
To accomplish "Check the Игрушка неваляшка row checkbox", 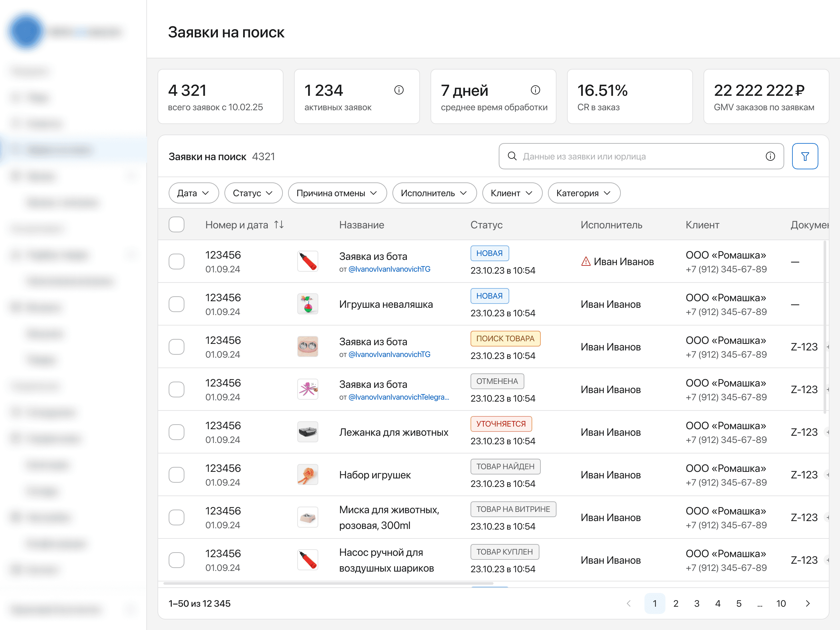I will pyautogui.click(x=176, y=304).
